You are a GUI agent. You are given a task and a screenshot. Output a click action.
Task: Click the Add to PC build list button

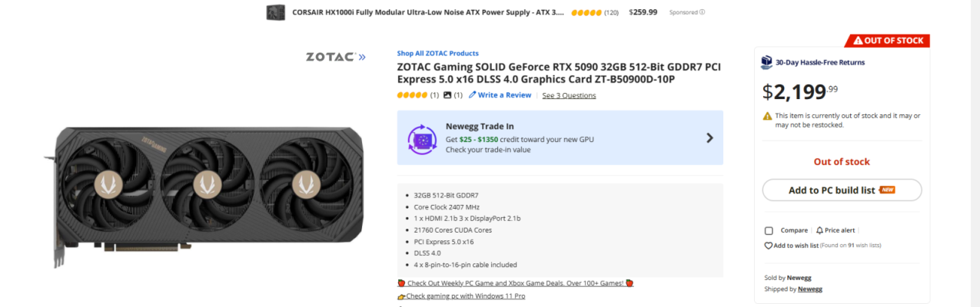click(x=842, y=190)
